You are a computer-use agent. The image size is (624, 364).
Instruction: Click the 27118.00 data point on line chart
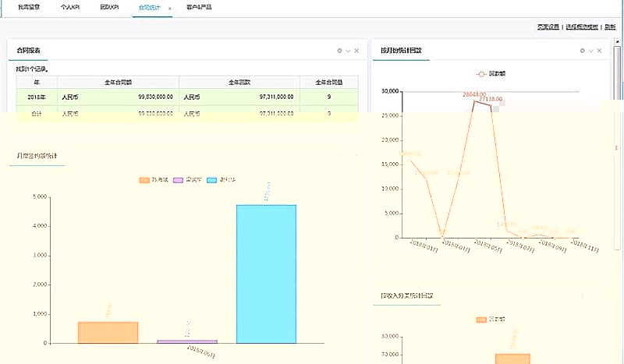point(491,105)
